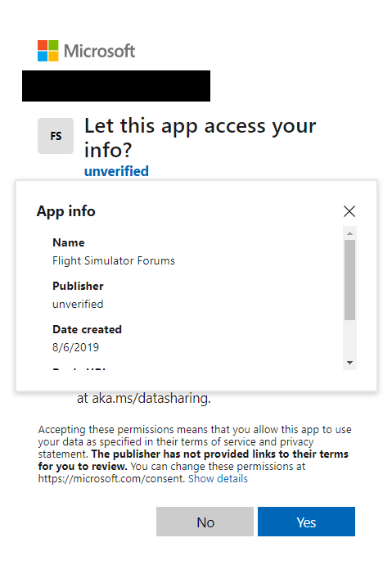The image size is (392, 574).
Task: Click the FS app icon tile
Action: click(x=56, y=136)
